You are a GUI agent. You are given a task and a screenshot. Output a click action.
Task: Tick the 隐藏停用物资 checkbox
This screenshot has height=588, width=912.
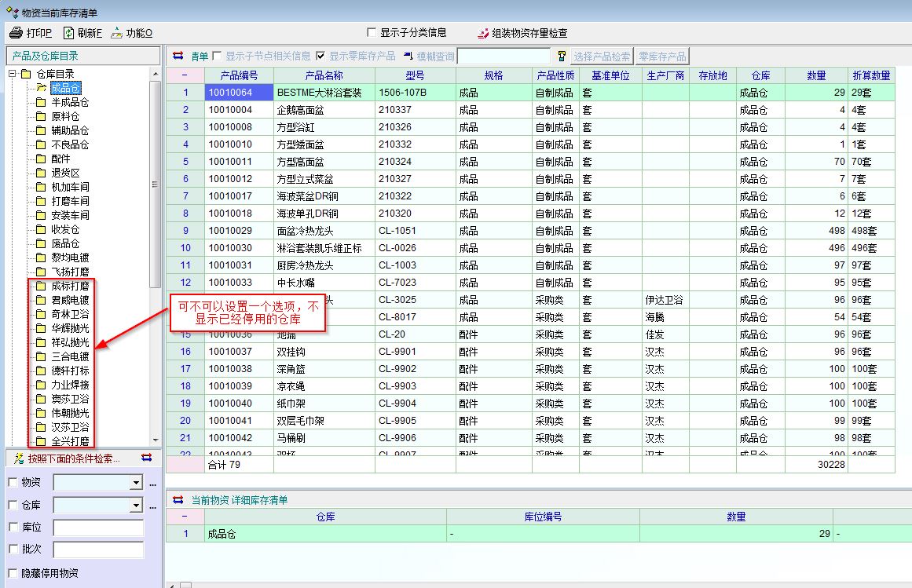[x=13, y=573]
